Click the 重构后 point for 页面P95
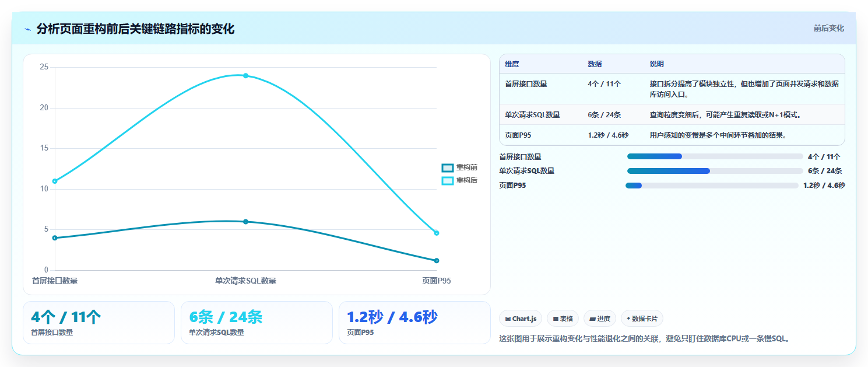This screenshot has height=367, width=868. click(x=437, y=233)
